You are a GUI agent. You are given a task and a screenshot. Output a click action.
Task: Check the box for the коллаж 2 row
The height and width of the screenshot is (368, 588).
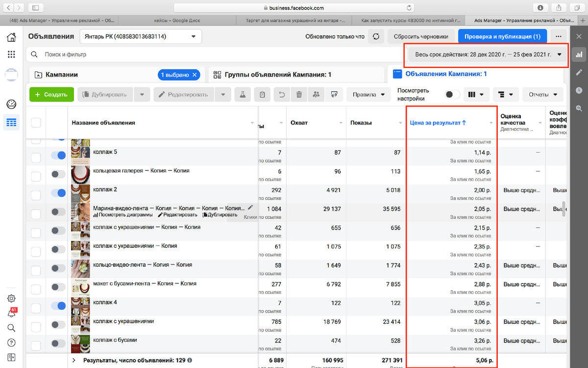click(36, 195)
